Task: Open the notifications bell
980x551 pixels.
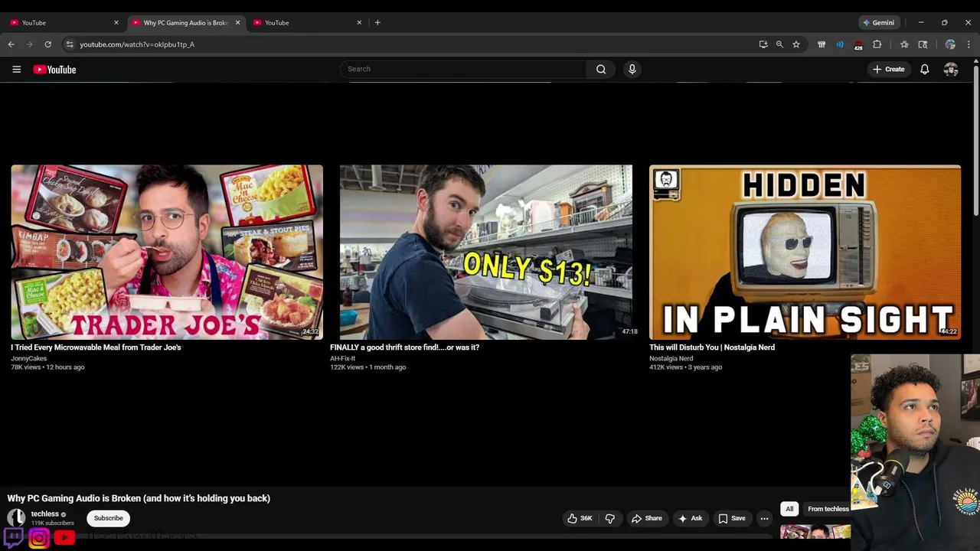Action: point(925,70)
